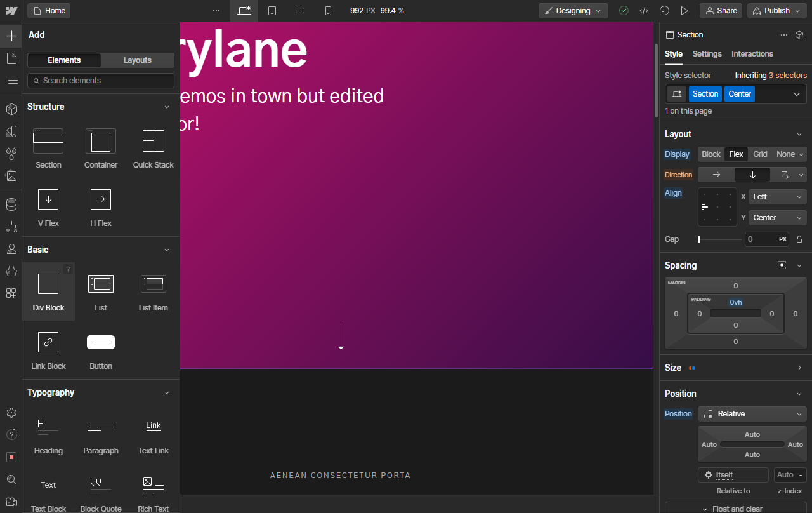
Task: Click the padding top 0vh value
Action: (736, 302)
